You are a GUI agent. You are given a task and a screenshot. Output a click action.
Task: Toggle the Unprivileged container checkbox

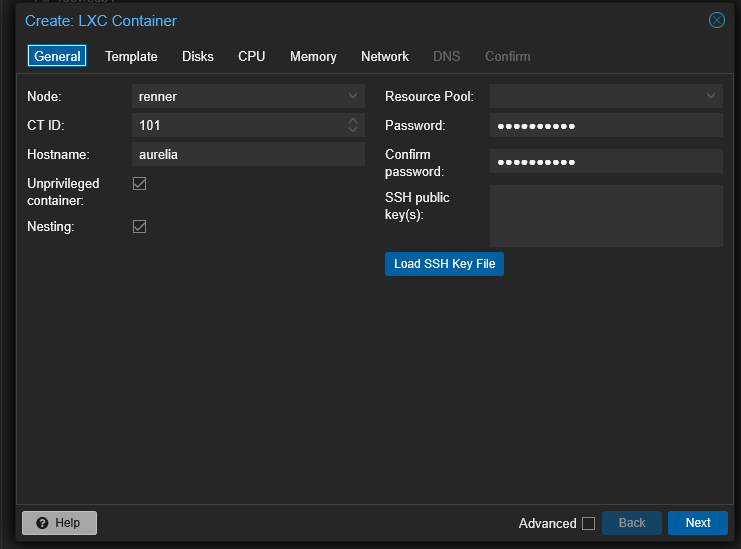(139, 183)
